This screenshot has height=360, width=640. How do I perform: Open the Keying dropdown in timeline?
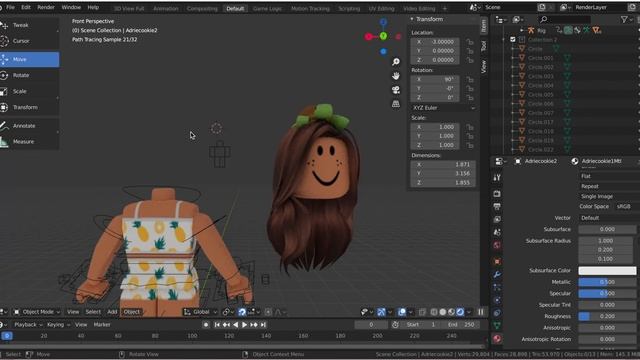58,325
